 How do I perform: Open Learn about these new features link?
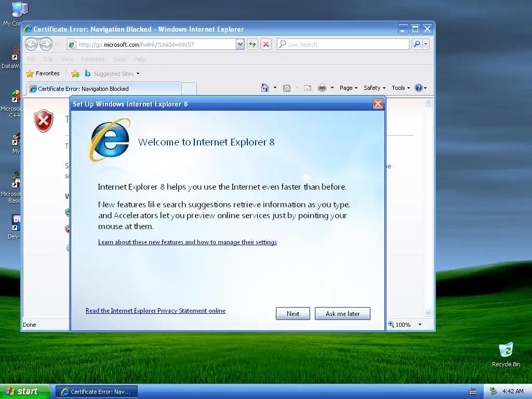[187, 242]
